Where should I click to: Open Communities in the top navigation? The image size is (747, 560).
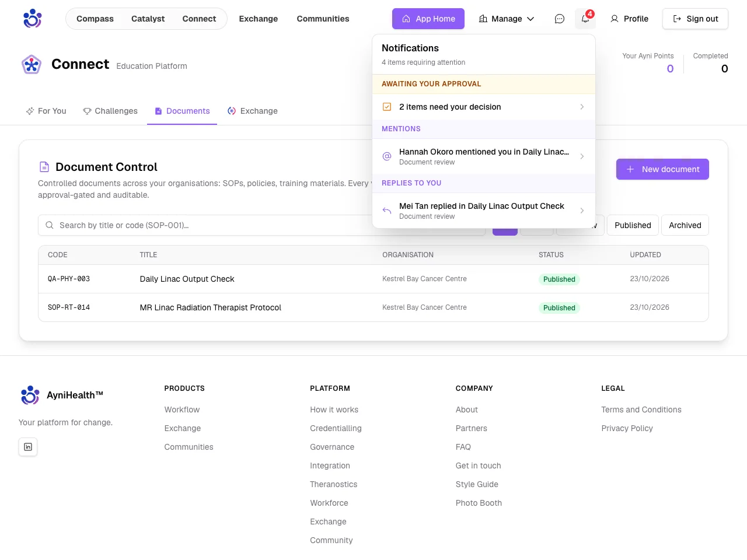point(323,19)
